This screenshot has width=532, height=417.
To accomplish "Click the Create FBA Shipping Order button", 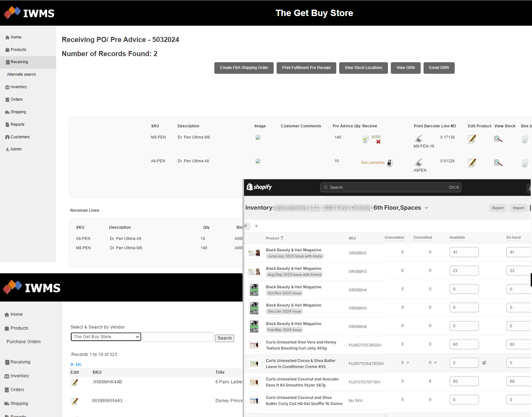I will [244, 68].
